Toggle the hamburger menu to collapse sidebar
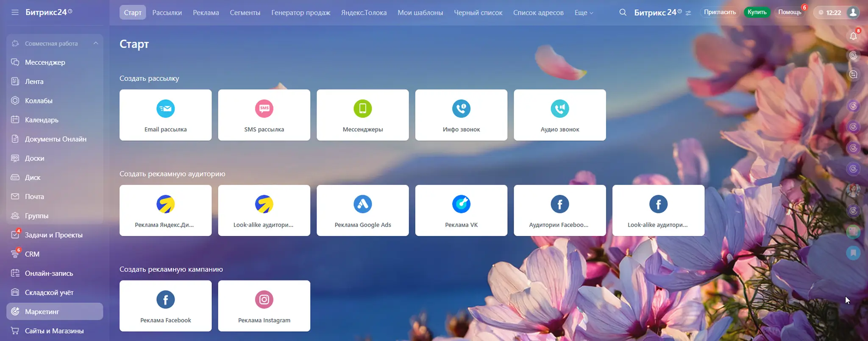 15,12
